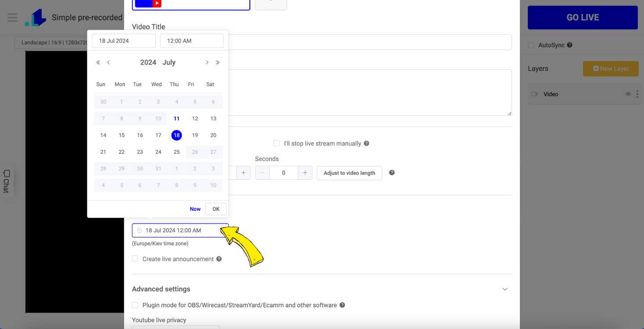
Task: Check I'll stop live stream manually
Action: (x=276, y=143)
